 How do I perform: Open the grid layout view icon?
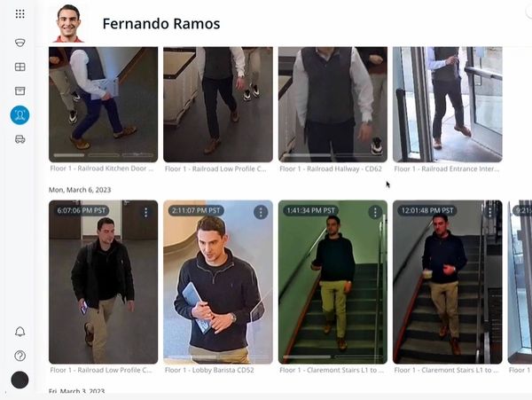[x=20, y=67]
